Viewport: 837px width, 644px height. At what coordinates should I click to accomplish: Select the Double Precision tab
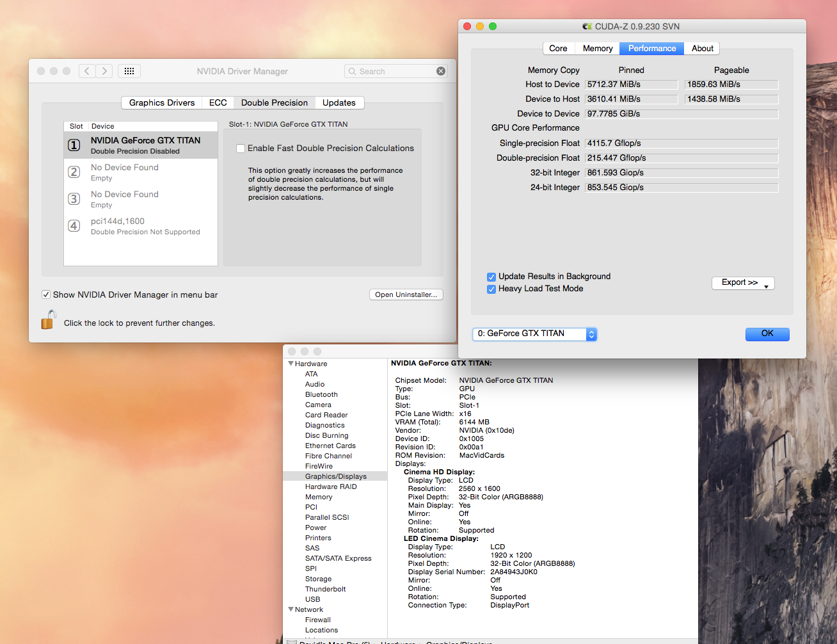pyautogui.click(x=275, y=102)
